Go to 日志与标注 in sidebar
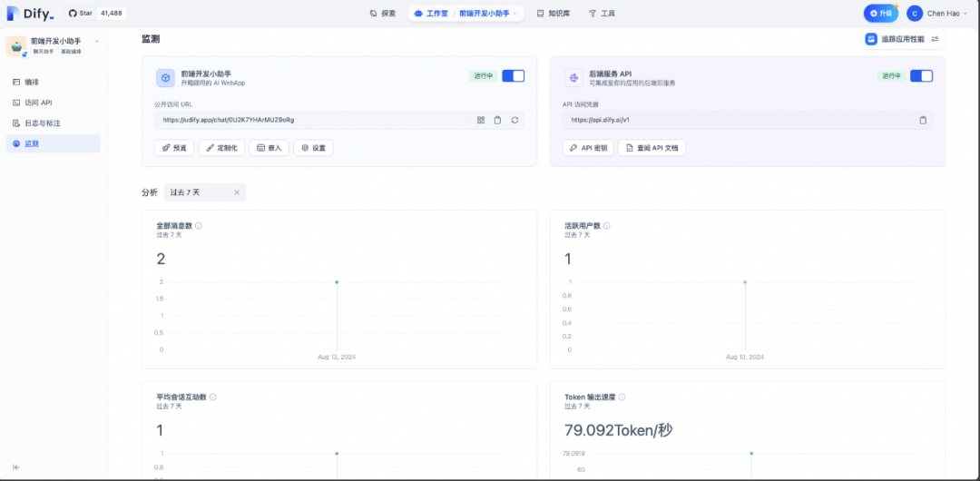The image size is (980, 481). tap(54, 123)
